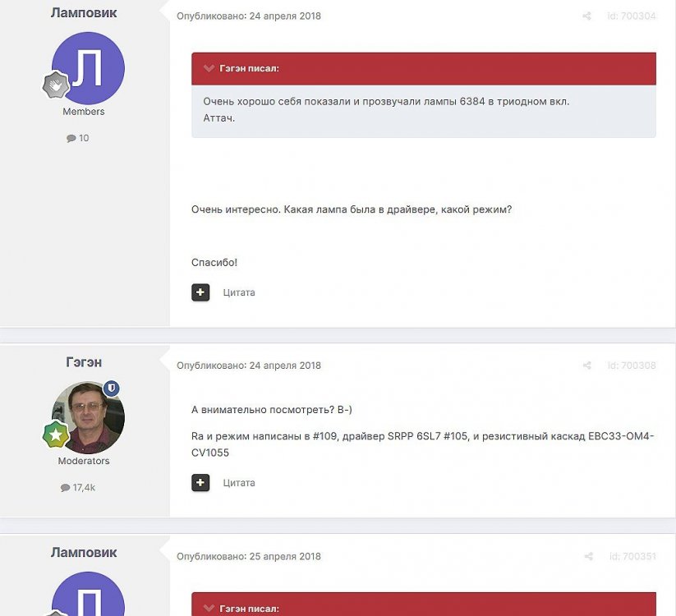Viewport: 676px width, 616px height.
Task: Collapse the quote header in the 25 апреля post
Action: (x=209, y=609)
